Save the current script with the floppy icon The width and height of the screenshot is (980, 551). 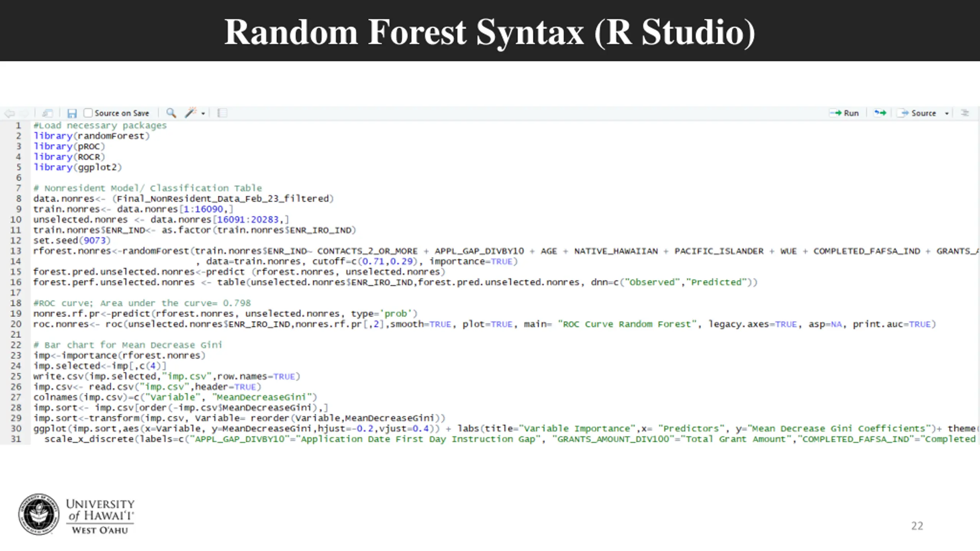(x=72, y=113)
